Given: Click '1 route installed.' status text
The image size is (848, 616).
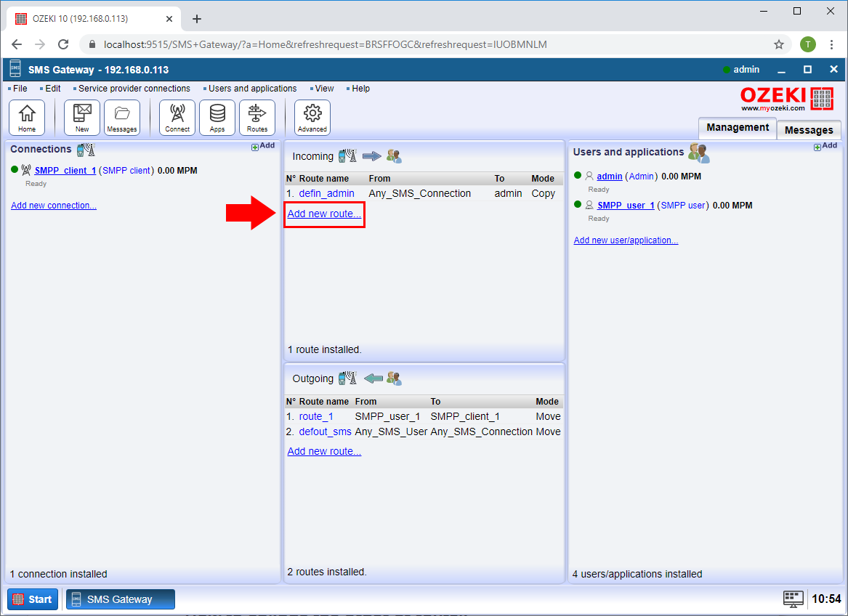Looking at the screenshot, I should coord(325,350).
